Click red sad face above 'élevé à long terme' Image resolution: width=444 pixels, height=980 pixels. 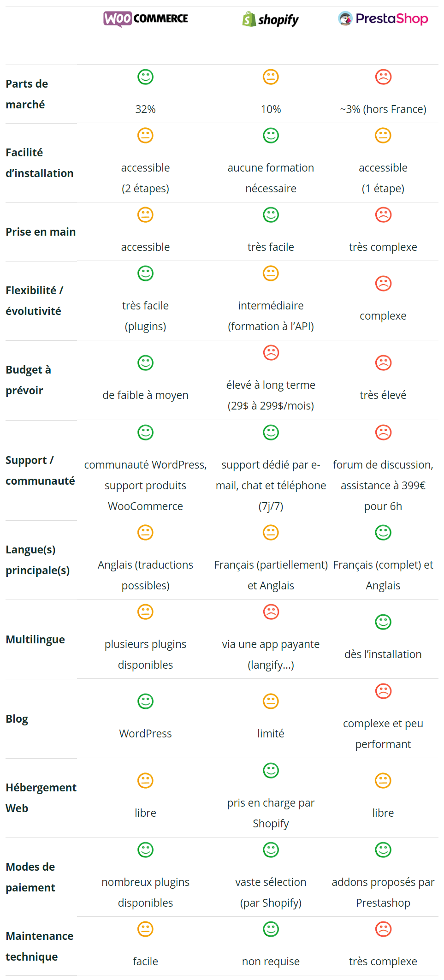click(271, 353)
